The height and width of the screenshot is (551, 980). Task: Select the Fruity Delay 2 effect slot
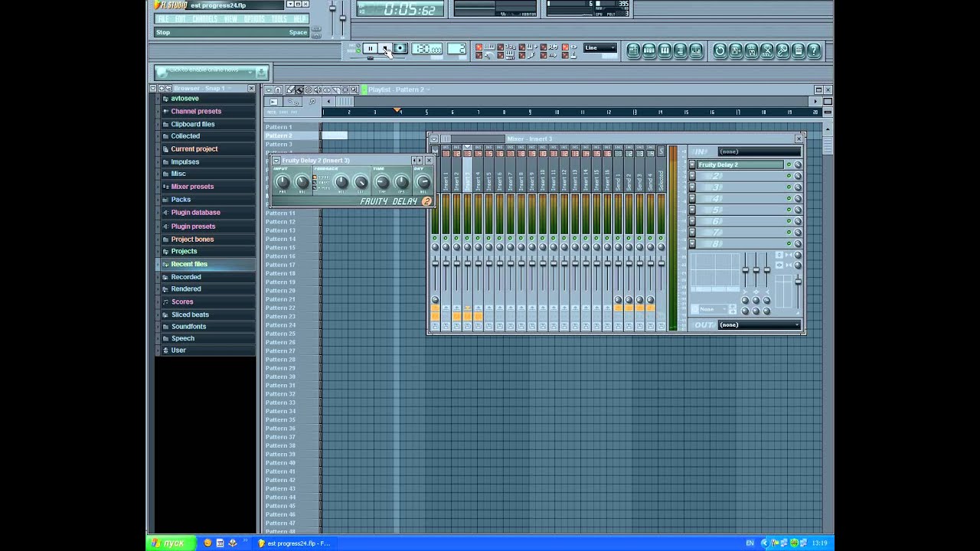[x=740, y=165]
